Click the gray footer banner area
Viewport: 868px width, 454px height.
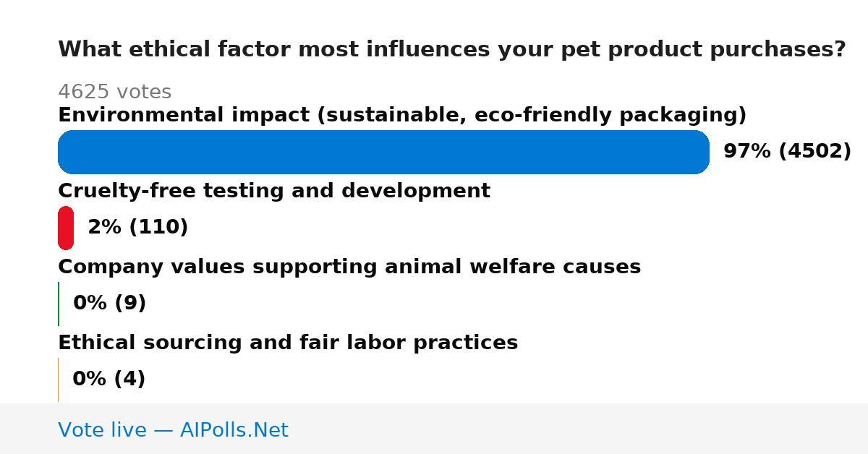(x=434, y=429)
